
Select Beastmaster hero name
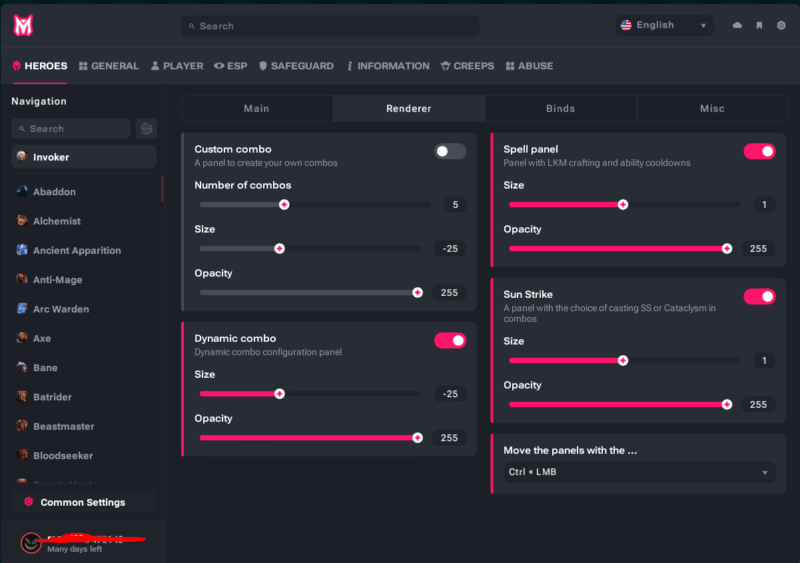pyautogui.click(x=64, y=426)
